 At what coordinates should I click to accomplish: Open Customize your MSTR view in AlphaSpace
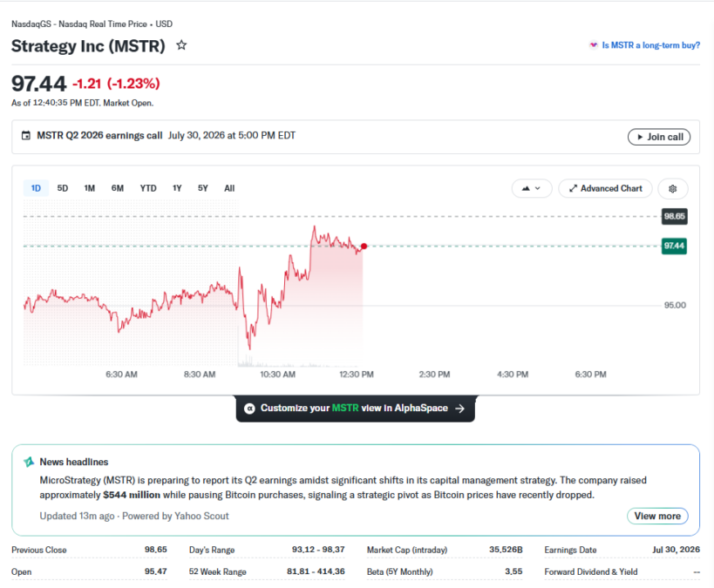point(355,409)
